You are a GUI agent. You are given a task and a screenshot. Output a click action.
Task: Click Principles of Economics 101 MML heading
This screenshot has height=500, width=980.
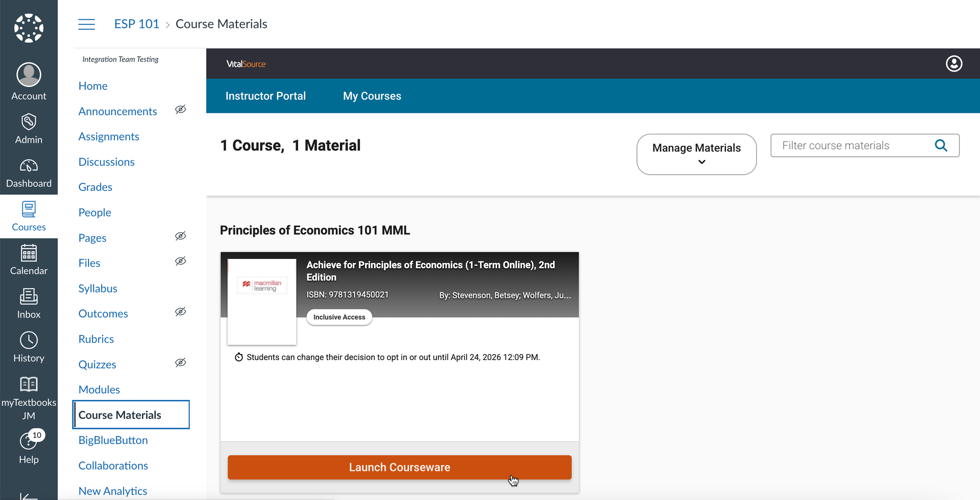315,230
